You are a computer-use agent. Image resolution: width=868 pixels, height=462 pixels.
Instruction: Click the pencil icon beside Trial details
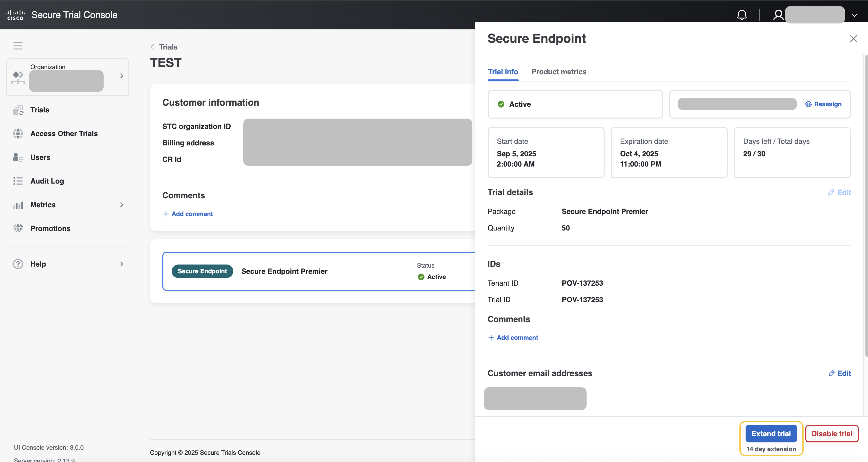tap(831, 192)
